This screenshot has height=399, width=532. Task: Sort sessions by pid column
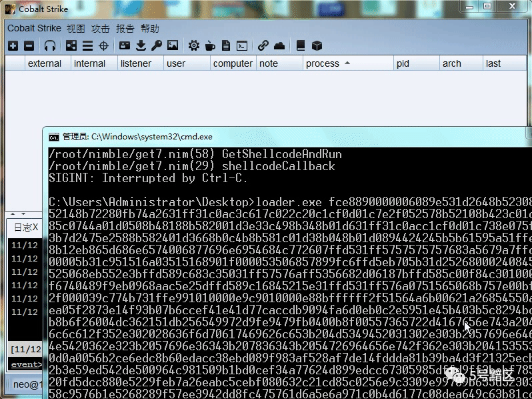(x=416, y=63)
